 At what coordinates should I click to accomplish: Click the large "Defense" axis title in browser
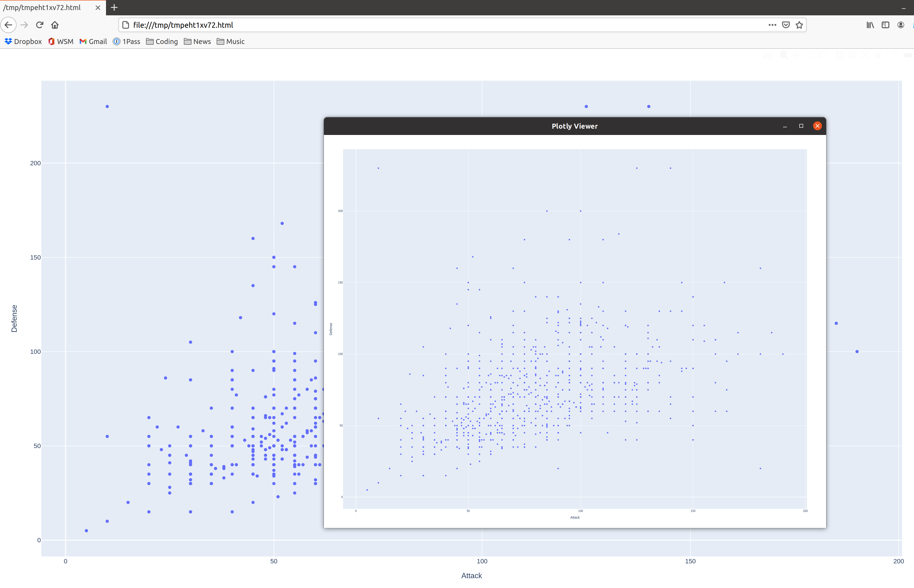[14, 318]
